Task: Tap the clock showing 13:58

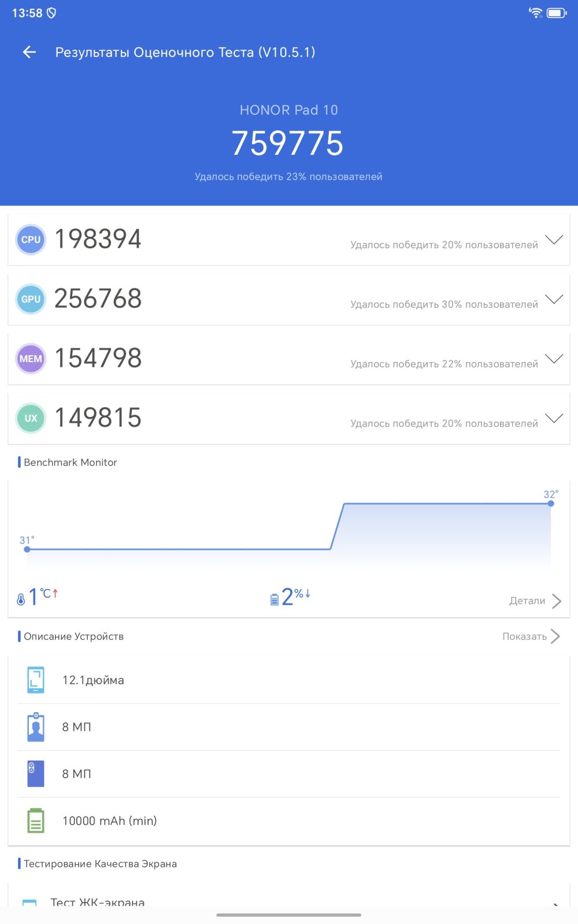Action: point(27,13)
